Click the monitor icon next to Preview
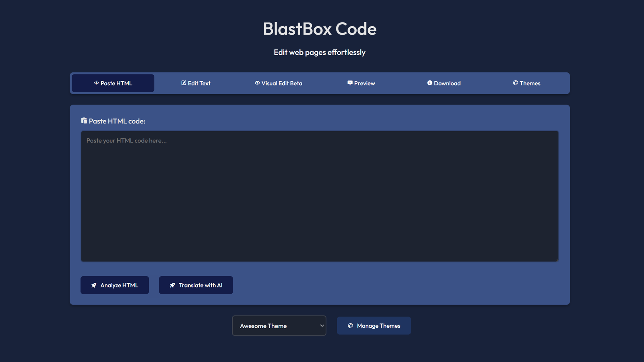 pos(349,83)
